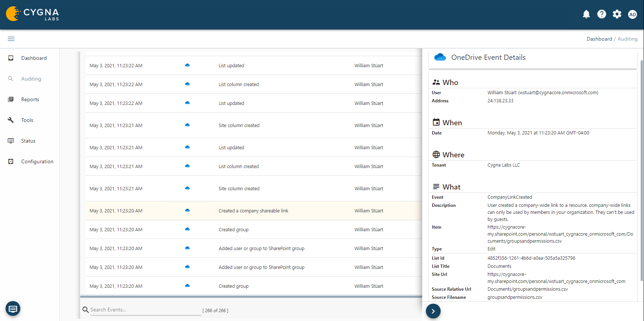Click the Dashboard breadcrumb link
Screen dimensions: 644x321
point(599,39)
